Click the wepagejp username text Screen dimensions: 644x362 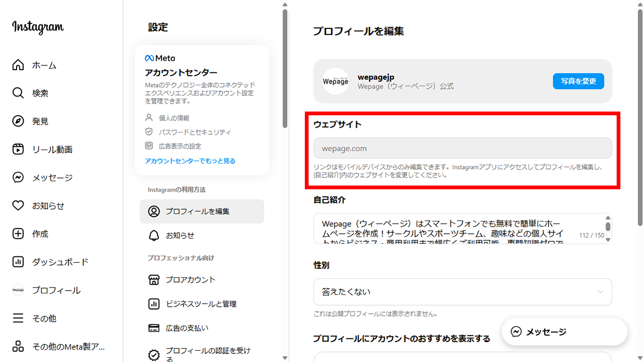[376, 77]
